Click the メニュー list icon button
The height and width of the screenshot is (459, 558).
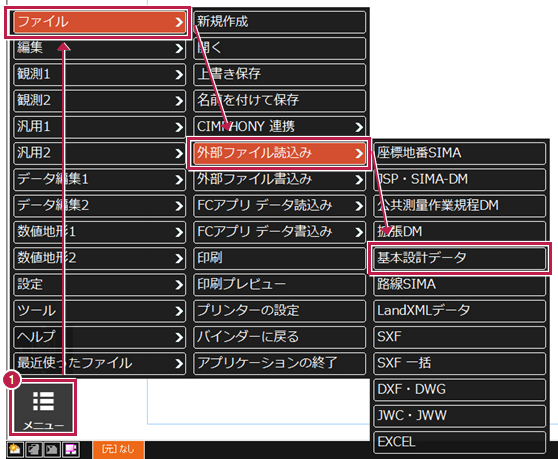click(x=43, y=407)
